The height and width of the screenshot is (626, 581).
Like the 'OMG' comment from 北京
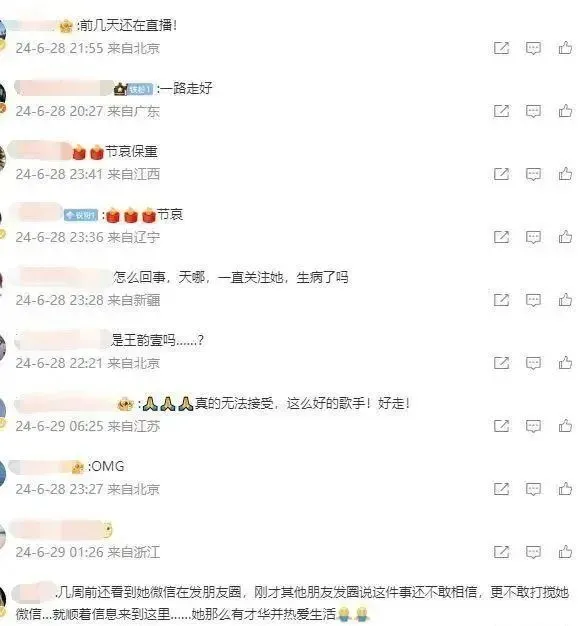tap(565, 488)
